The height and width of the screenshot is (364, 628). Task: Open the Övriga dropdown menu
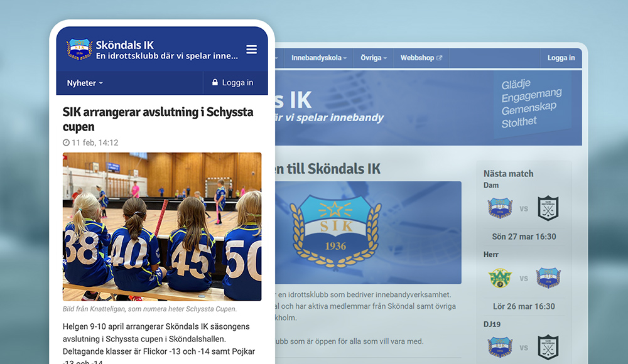tap(374, 58)
